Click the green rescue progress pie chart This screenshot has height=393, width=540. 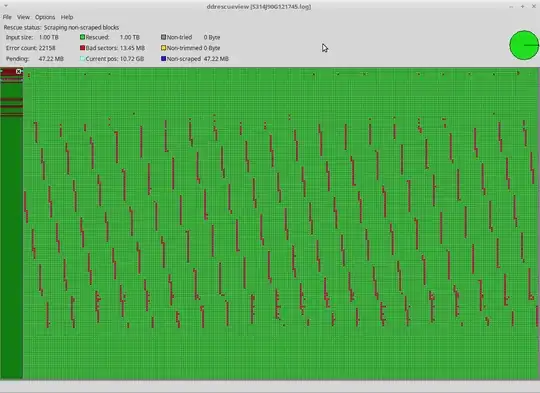click(x=524, y=45)
